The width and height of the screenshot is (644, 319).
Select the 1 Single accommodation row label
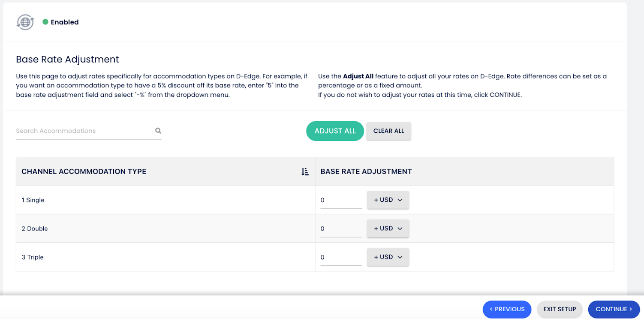pos(33,200)
